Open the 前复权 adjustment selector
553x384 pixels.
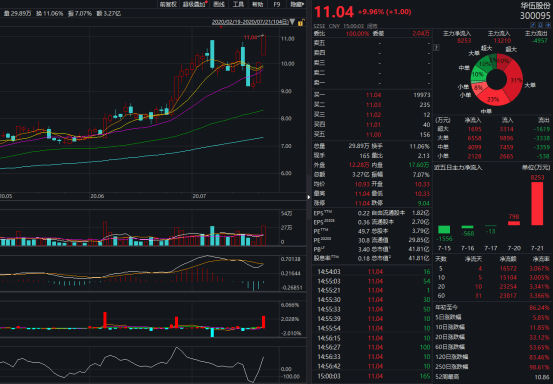coord(168,4)
